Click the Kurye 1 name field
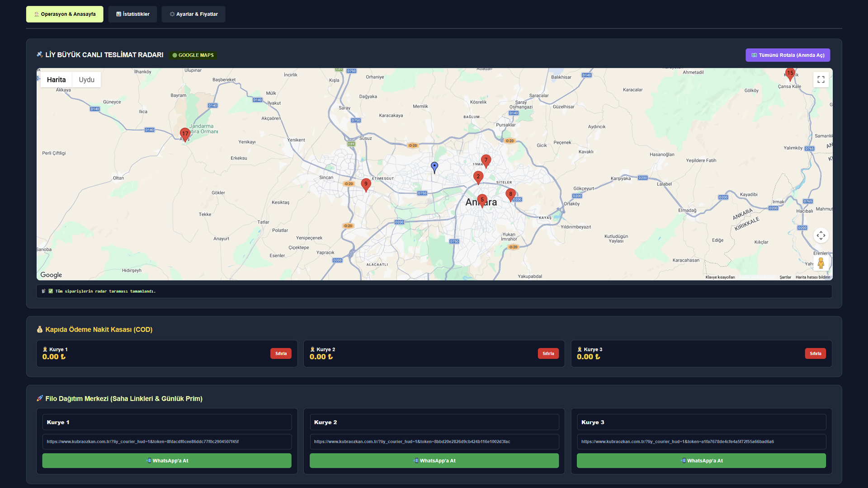 pyautogui.click(x=167, y=422)
